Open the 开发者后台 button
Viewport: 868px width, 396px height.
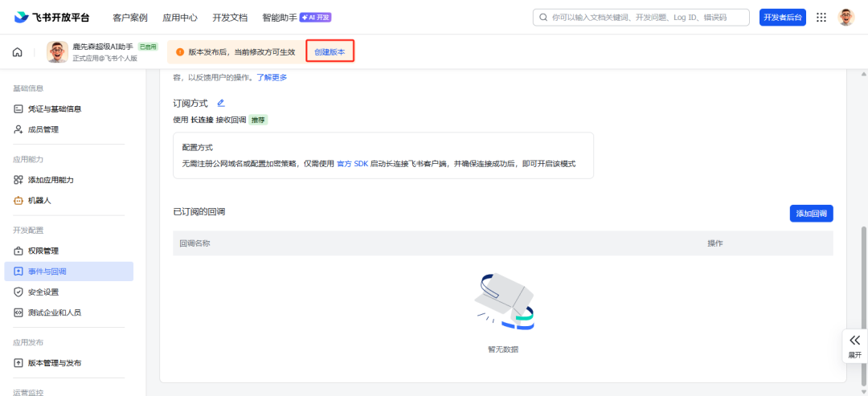tap(783, 17)
